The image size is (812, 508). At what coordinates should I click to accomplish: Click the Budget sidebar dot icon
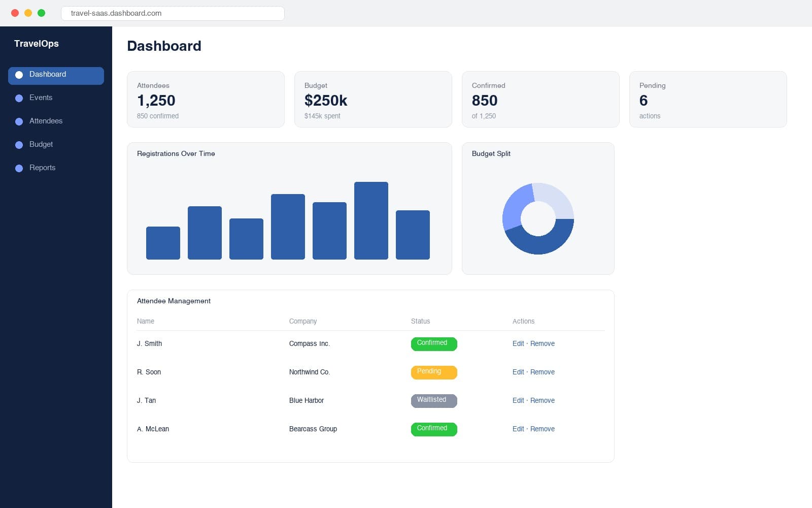point(19,145)
